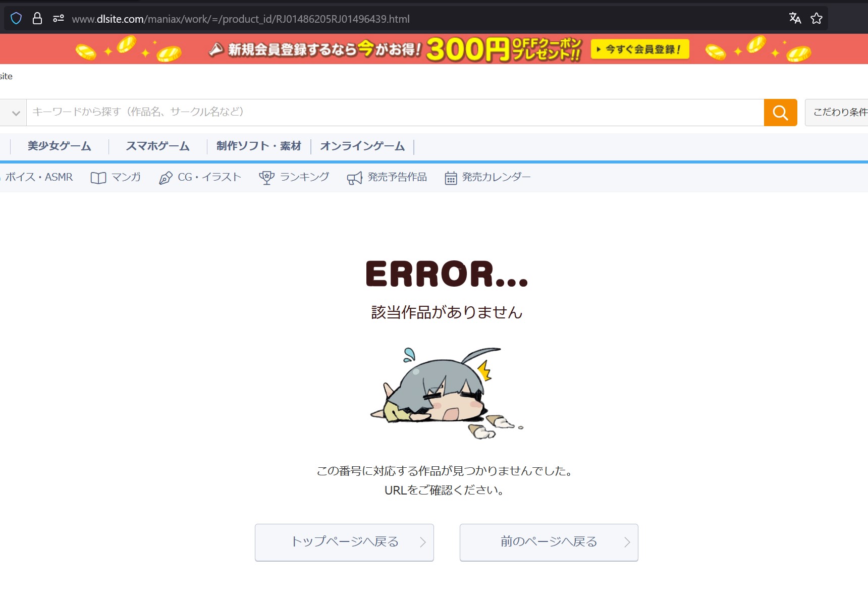Open the site security padlock info
The height and width of the screenshot is (601, 868).
37,19
